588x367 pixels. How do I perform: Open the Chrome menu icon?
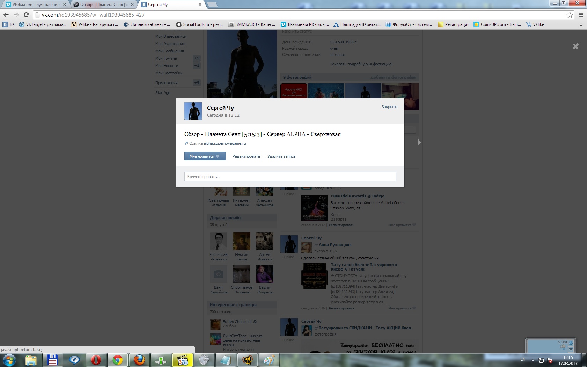pos(581,15)
